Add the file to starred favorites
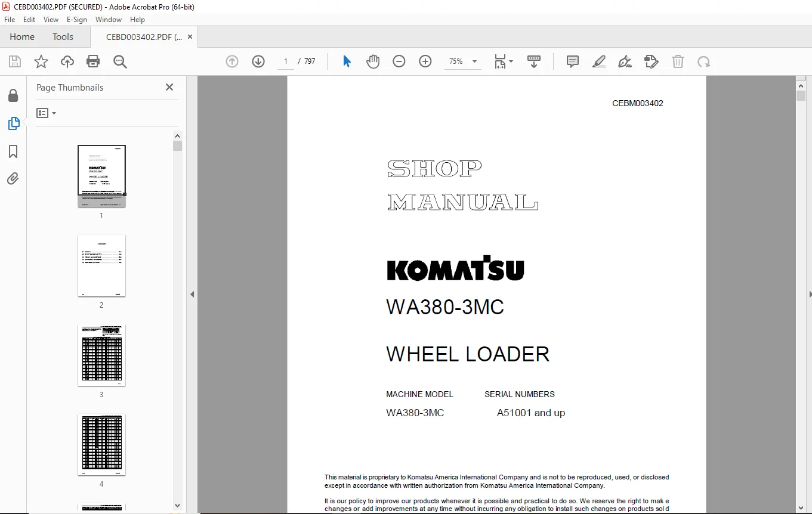Screen dimensions: 812x514 41,61
